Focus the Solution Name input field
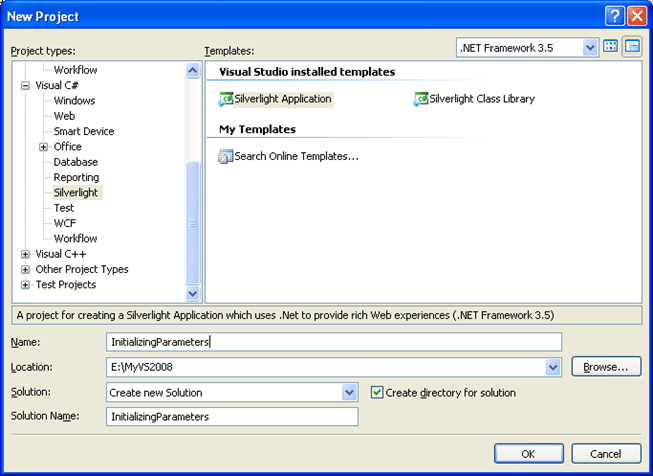 [x=232, y=416]
